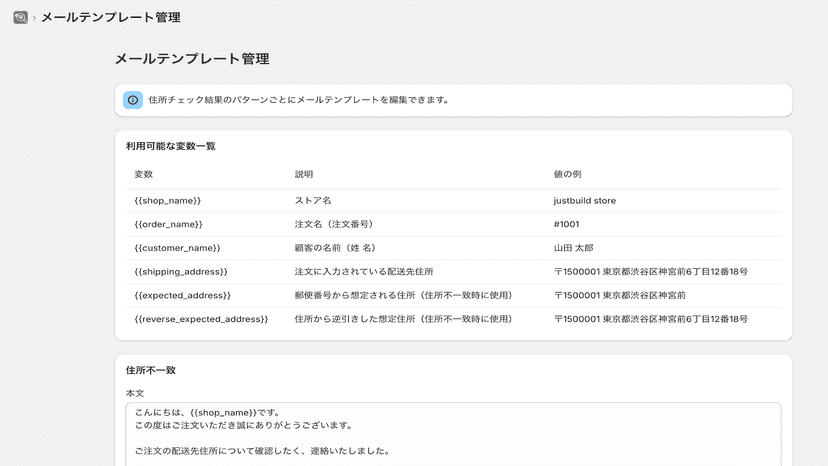
Task: Select the {{expected_address}} variable cell
Action: tap(183, 295)
